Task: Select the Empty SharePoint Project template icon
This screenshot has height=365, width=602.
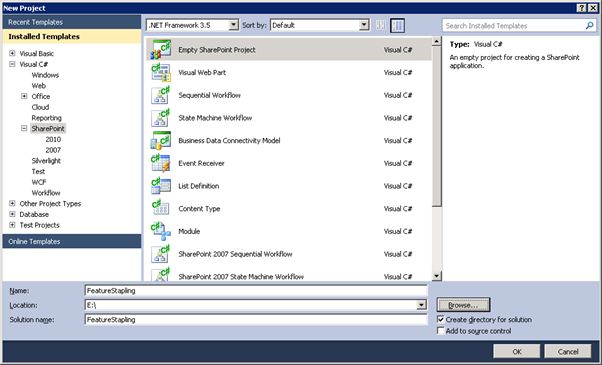Action: coord(160,50)
